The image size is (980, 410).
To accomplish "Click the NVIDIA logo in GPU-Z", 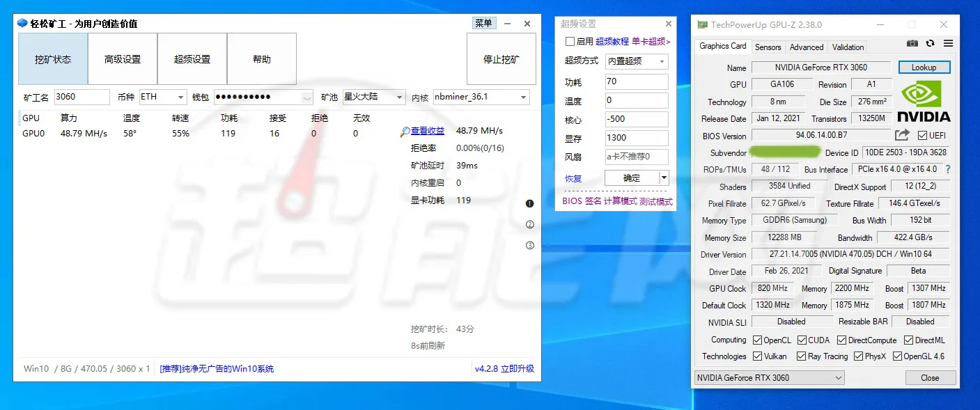I will (923, 101).
